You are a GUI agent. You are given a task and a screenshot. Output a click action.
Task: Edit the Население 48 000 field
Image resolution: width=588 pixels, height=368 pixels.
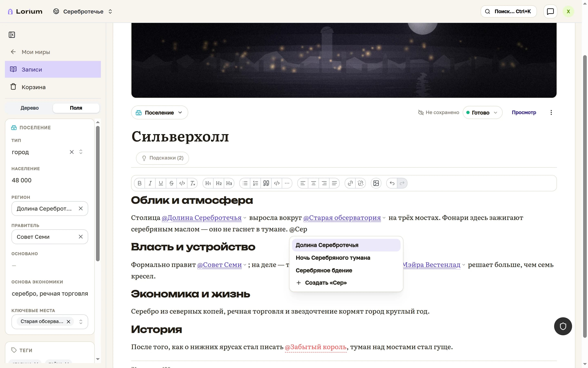coord(50,180)
